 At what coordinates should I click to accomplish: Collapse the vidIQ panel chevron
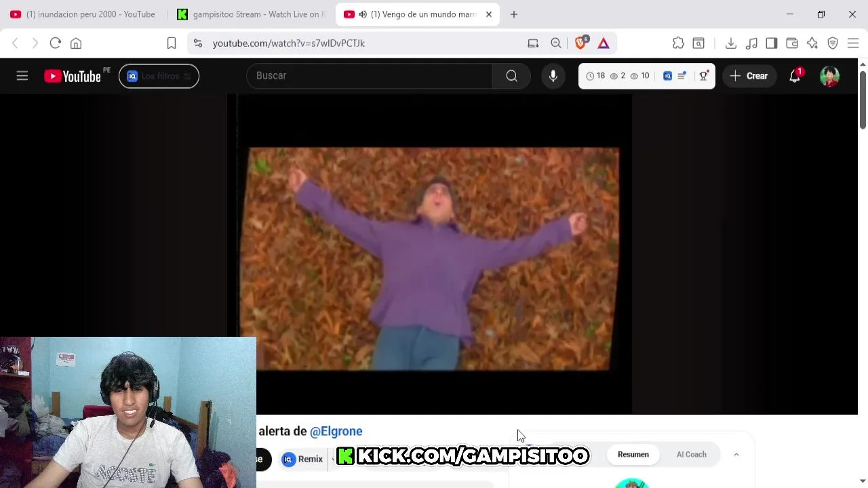pyautogui.click(x=736, y=454)
